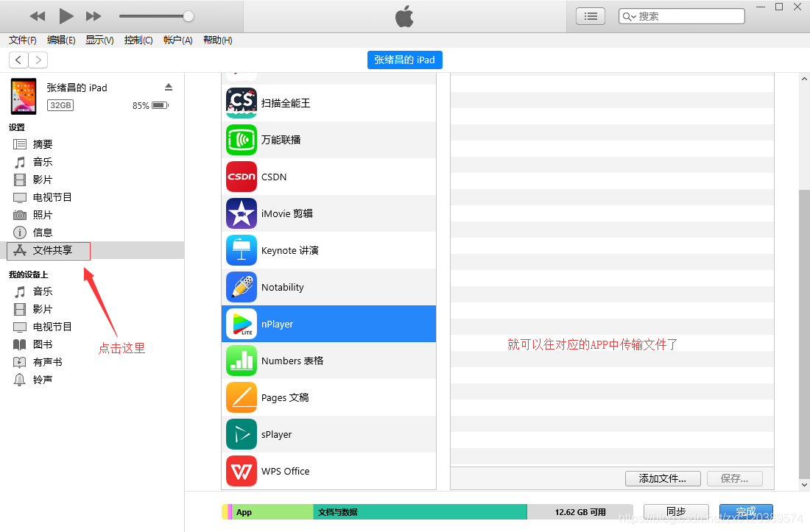
Task: Click the CSDN app icon
Action: coord(242,177)
